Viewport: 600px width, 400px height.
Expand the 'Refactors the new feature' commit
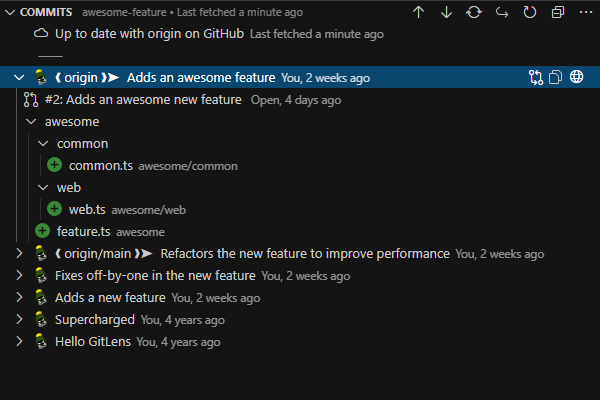(19, 253)
